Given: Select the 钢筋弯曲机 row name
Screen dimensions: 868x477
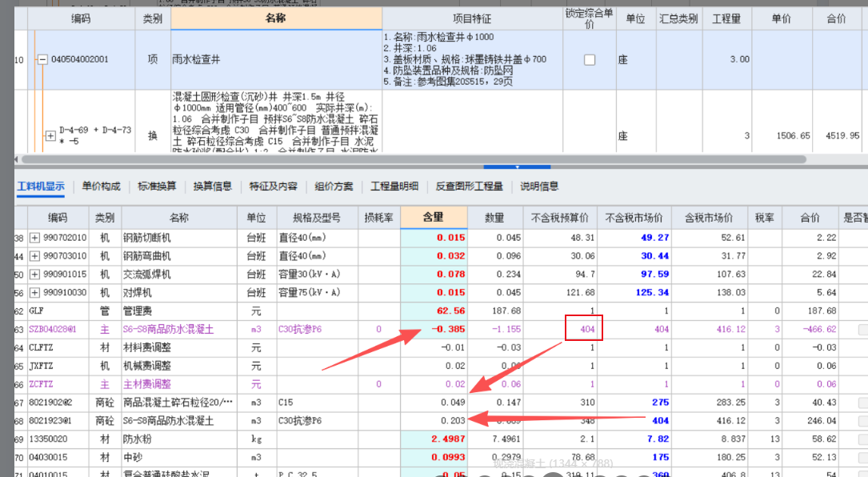Looking at the screenshot, I should click(179, 256).
